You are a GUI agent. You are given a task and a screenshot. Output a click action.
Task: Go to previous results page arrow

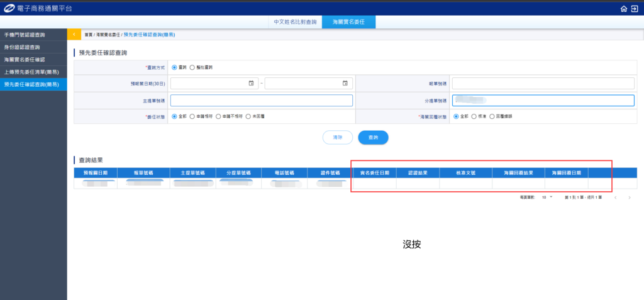pos(615,197)
